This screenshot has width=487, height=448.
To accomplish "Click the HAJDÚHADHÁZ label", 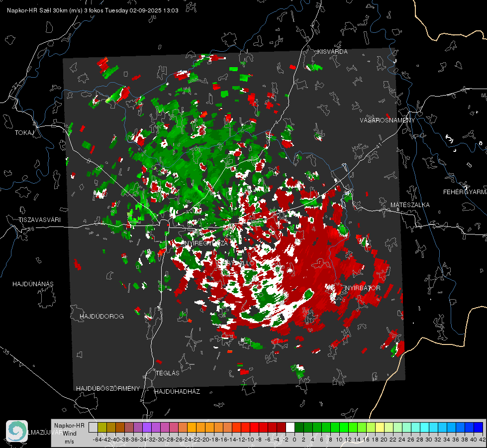I will (177, 392).
